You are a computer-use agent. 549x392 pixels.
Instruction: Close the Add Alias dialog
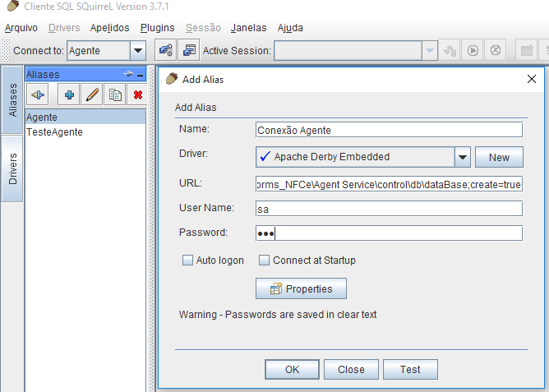(x=532, y=79)
